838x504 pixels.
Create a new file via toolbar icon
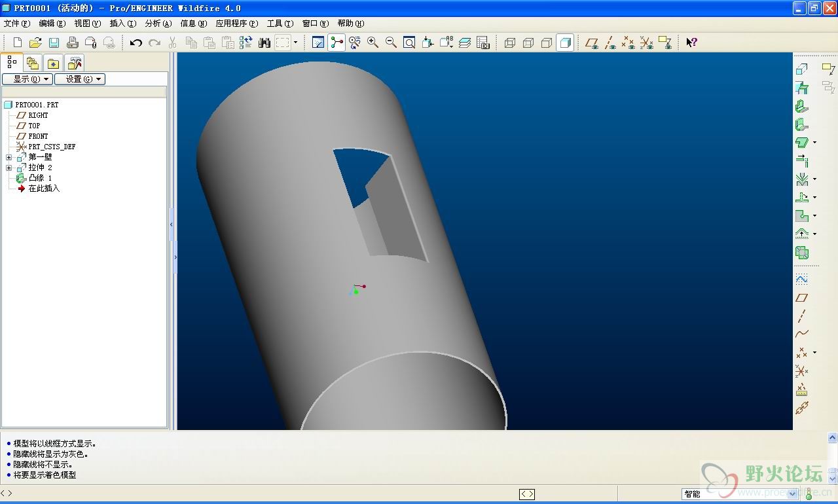click(x=18, y=43)
